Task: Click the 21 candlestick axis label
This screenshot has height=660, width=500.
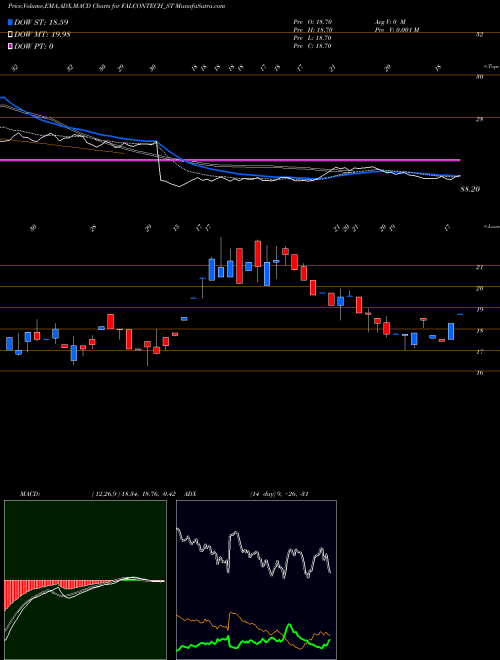Action: click(x=479, y=267)
